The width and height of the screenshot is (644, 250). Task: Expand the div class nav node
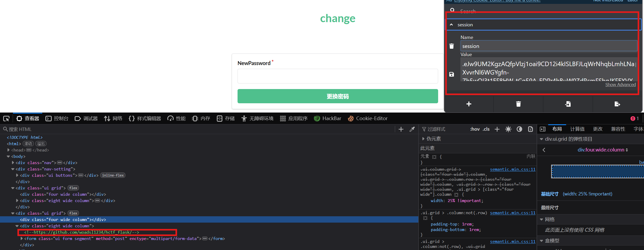point(13,163)
